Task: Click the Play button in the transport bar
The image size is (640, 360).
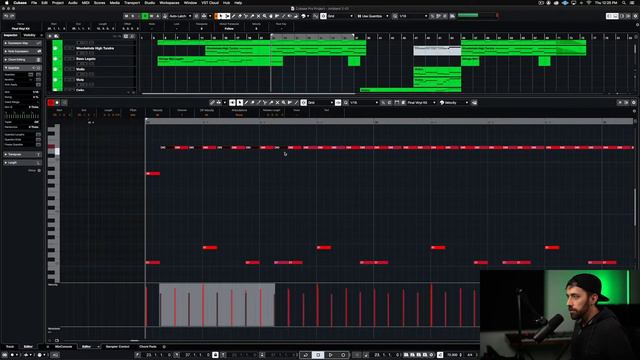Action: tap(331, 355)
